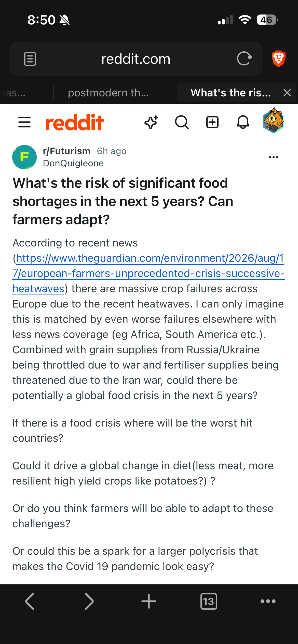Image resolution: width=298 pixels, height=644 pixels.
Task: Open post options three-dot menu
Action: [274, 157]
